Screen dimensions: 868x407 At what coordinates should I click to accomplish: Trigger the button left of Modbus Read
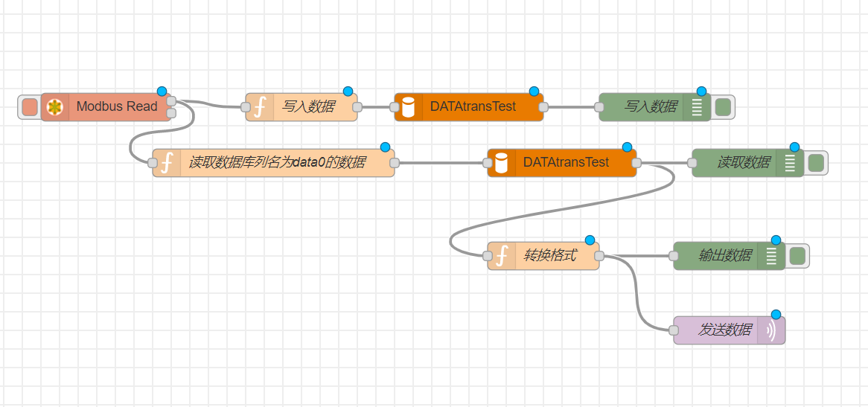coord(30,107)
